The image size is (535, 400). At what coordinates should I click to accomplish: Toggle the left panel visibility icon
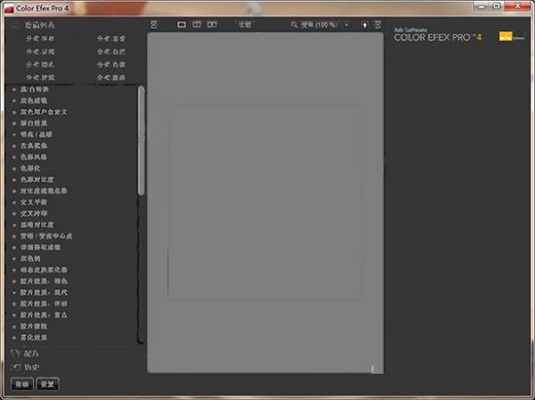point(154,25)
